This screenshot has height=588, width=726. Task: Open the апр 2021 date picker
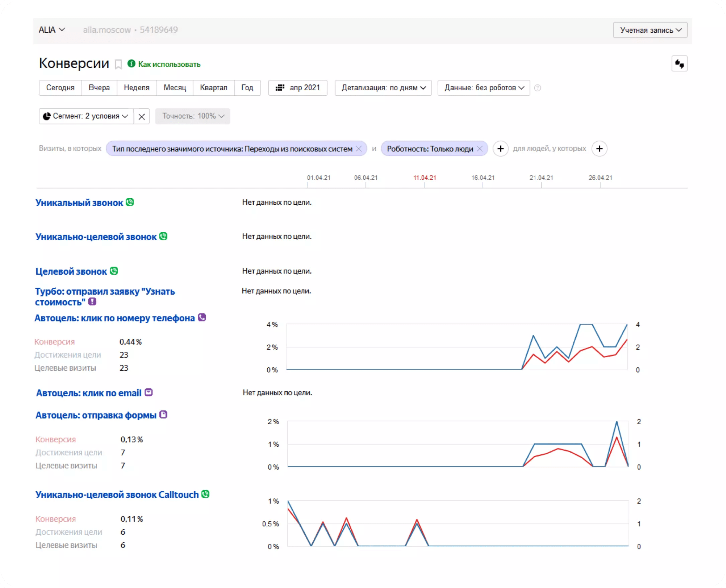298,88
